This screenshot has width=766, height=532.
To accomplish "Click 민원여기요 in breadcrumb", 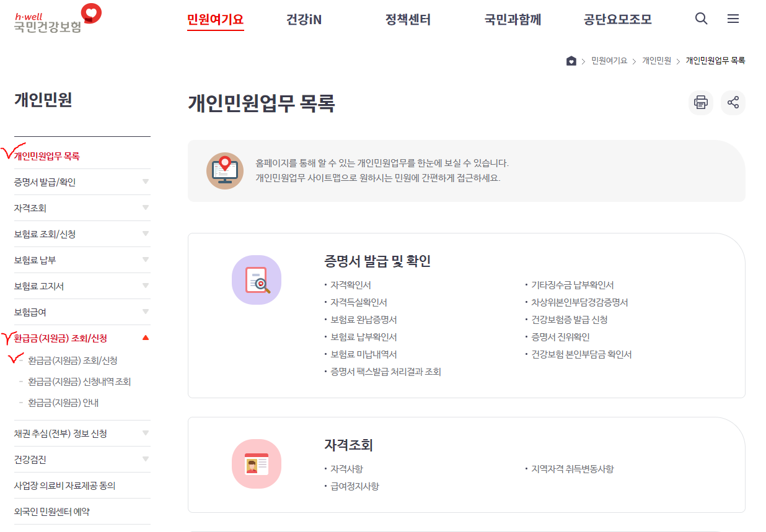I will [609, 61].
